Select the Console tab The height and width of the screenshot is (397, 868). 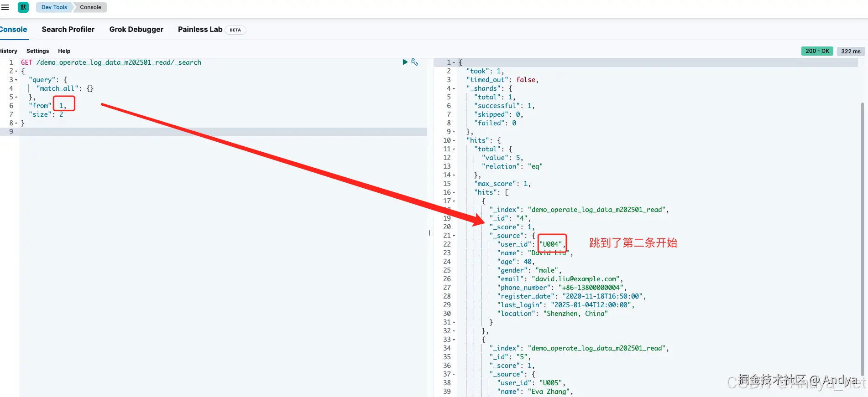(x=13, y=29)
